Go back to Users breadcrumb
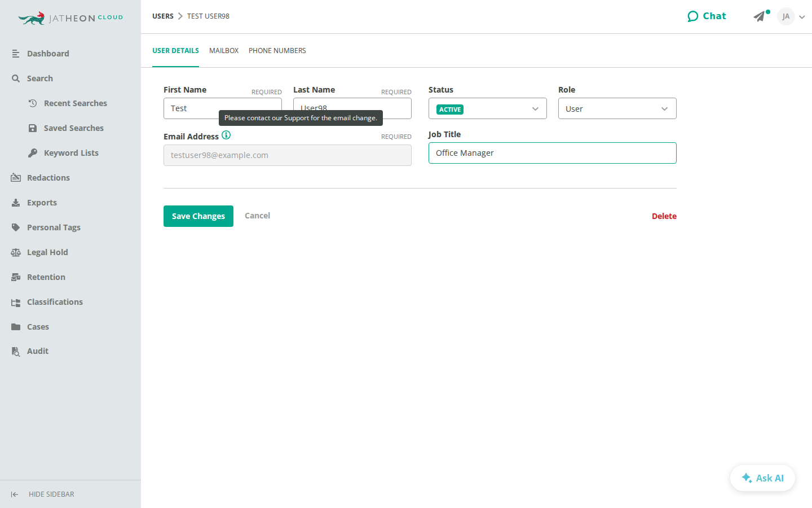The height and width of the screenshot is (508, 812). click(163, 16)
